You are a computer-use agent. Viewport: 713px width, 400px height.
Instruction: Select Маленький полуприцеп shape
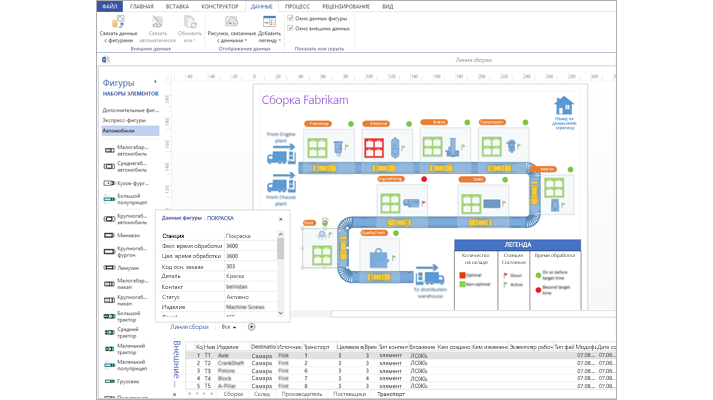tap(125, 365)
